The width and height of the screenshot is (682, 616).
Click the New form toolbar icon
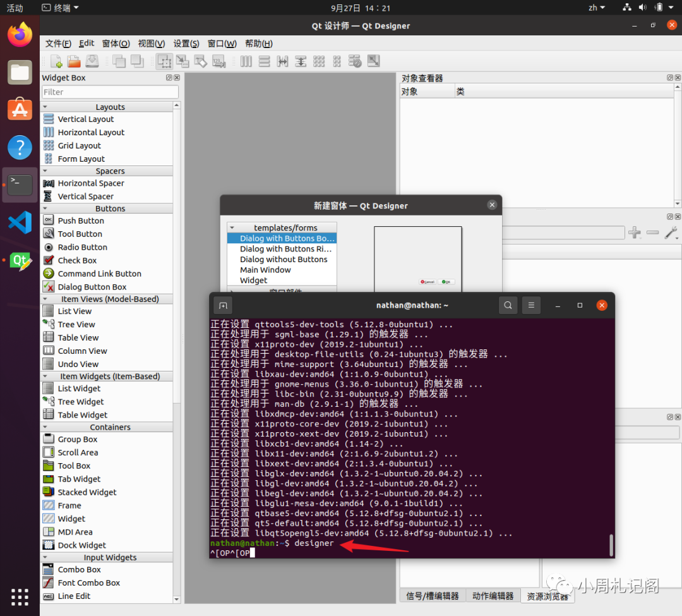[56, 61]
